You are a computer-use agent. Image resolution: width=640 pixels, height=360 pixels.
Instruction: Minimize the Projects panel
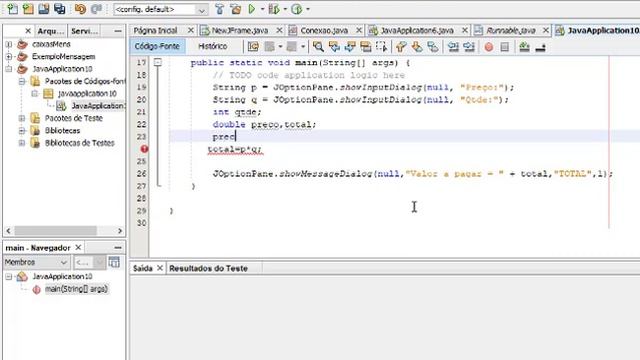tap(118, 31)
